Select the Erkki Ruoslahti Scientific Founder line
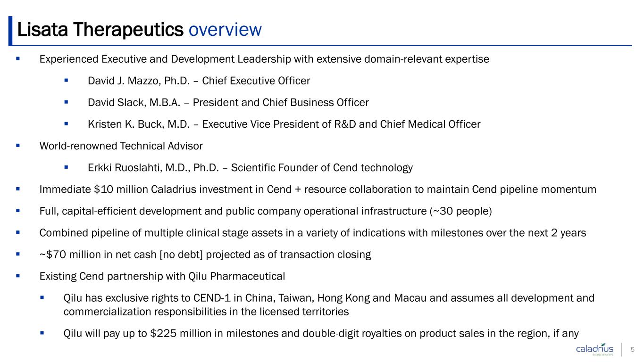Viewport: 644px width, 362px height. [x=250, y=167]
